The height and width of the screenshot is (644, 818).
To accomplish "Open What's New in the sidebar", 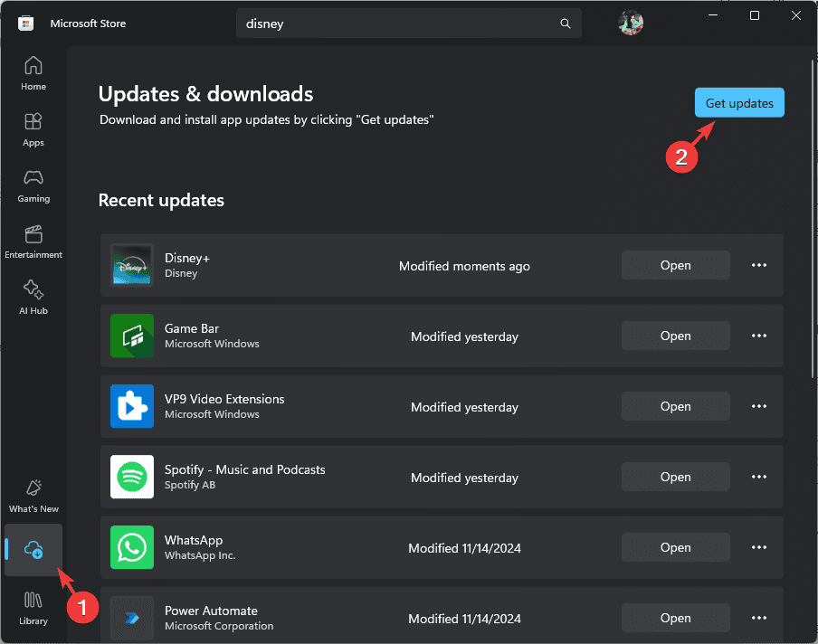I will [x=33, y=496].
